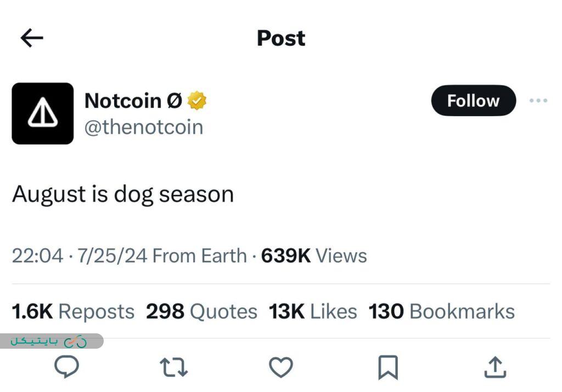Click the 22:04 · 7/25/24 timestamp
The width and height of the screenshot is (562, 392).
80,255
